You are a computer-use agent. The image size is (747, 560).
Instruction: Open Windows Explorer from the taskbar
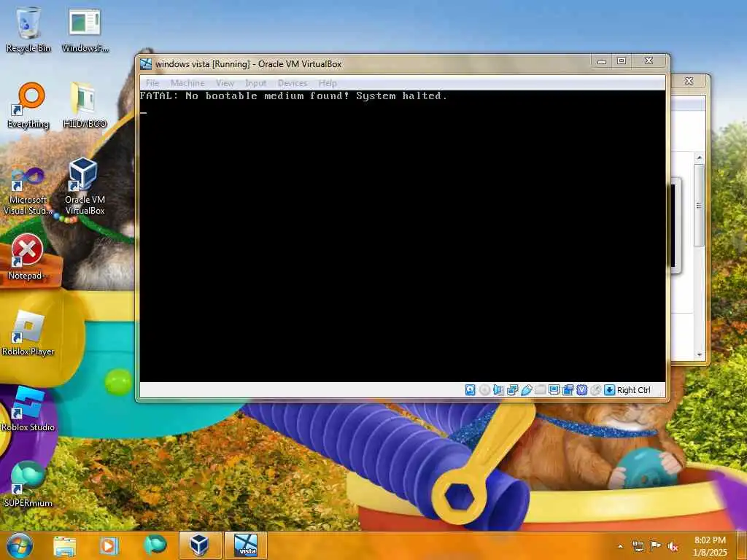coord(65,545)
